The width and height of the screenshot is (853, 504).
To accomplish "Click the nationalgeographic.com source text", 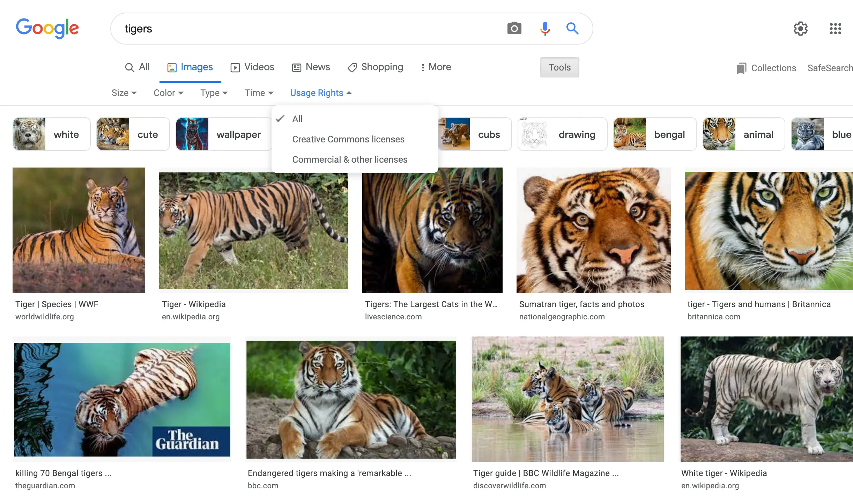I will (562, 317).
